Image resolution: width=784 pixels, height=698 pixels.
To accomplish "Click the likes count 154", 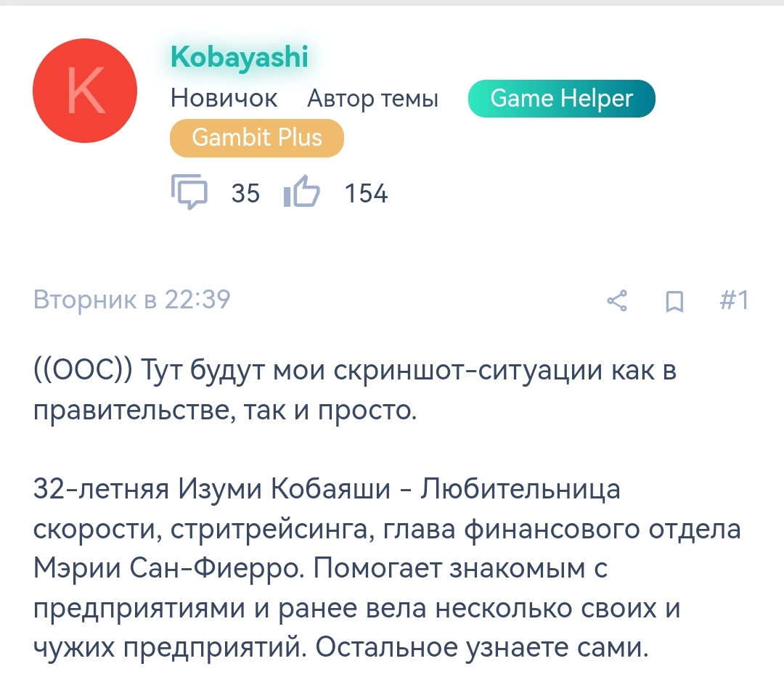I will tap(366, 194).
